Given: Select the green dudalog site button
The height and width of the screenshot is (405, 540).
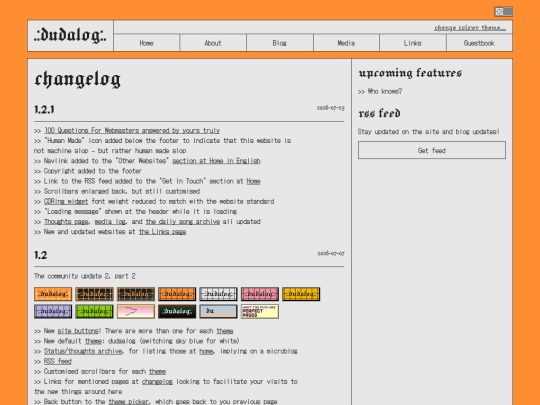Looking at the screenshot, I should [x=94, y=311].
